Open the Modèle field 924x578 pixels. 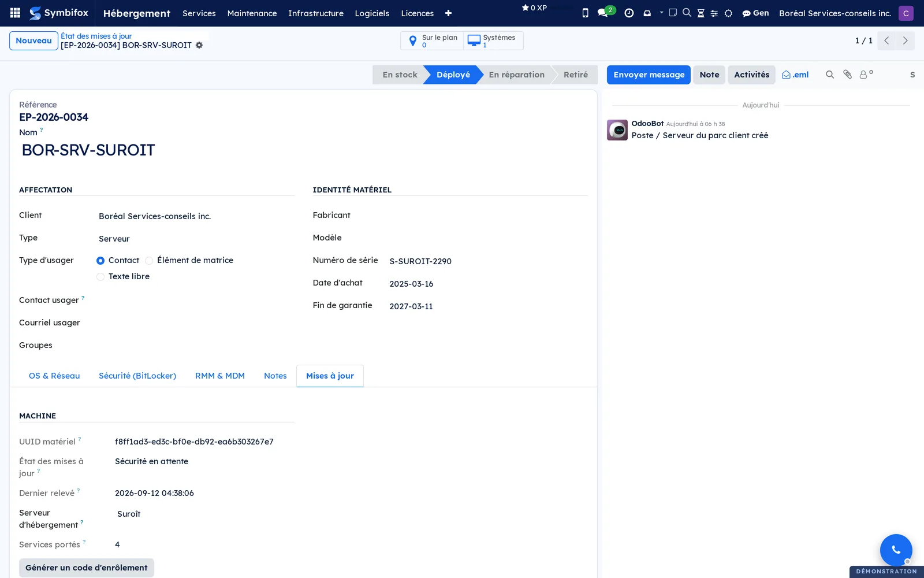(487, 238)
